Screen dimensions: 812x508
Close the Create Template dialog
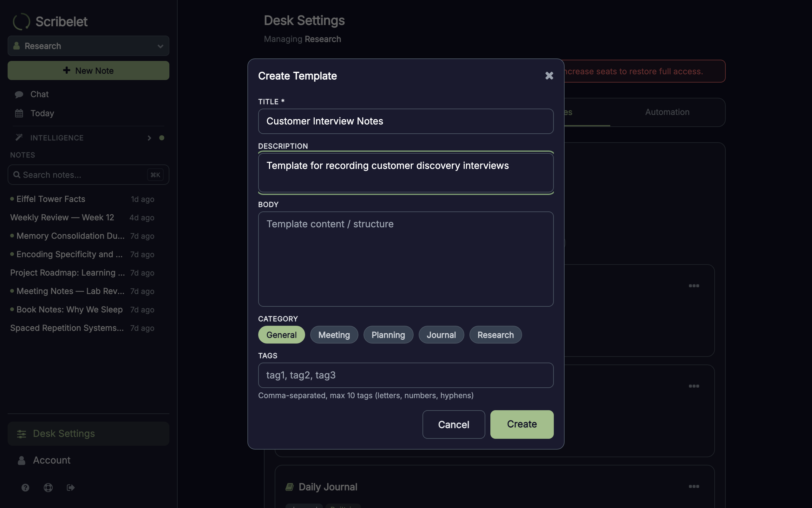pos(549,76)
